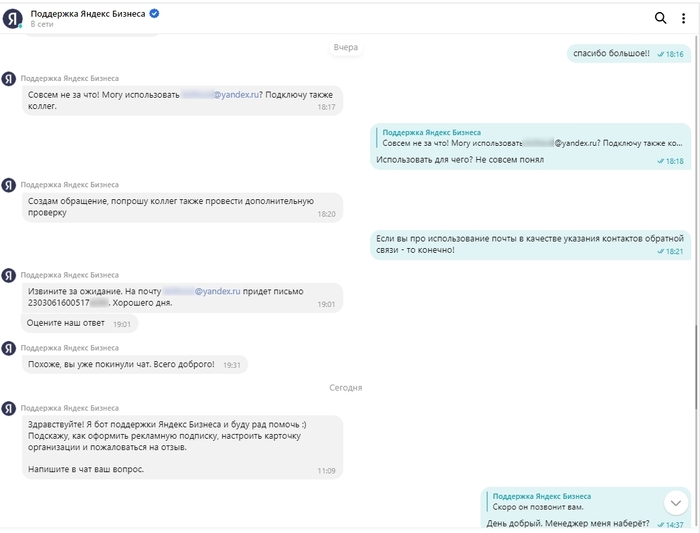Open the chat search magnifier icon
700x533 pixels.
(x=660, y=18)
